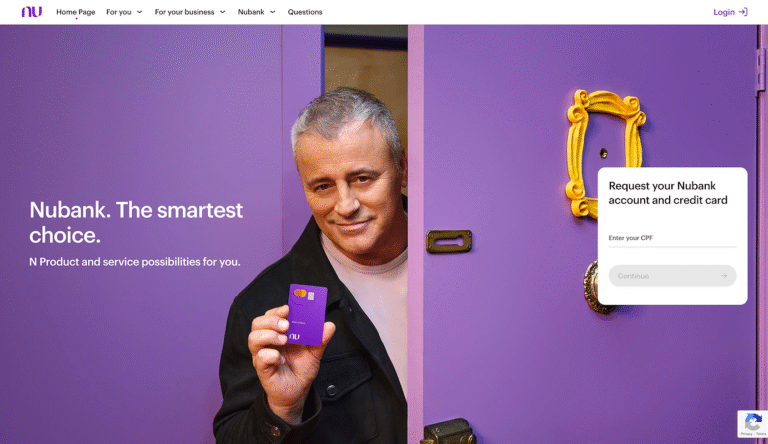Open the For your business menu label
Screen dimensions: 768x444
[x=184, y=12]
